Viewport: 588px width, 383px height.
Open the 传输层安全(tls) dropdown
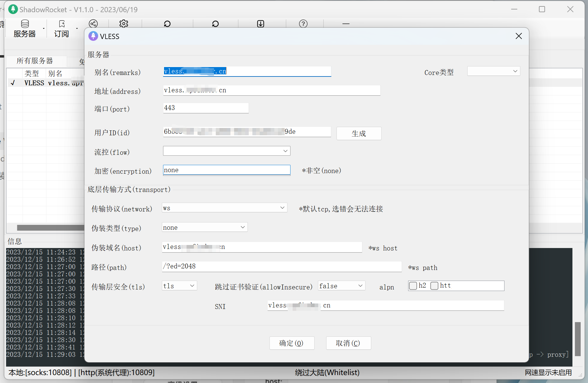tap(180, 286)
